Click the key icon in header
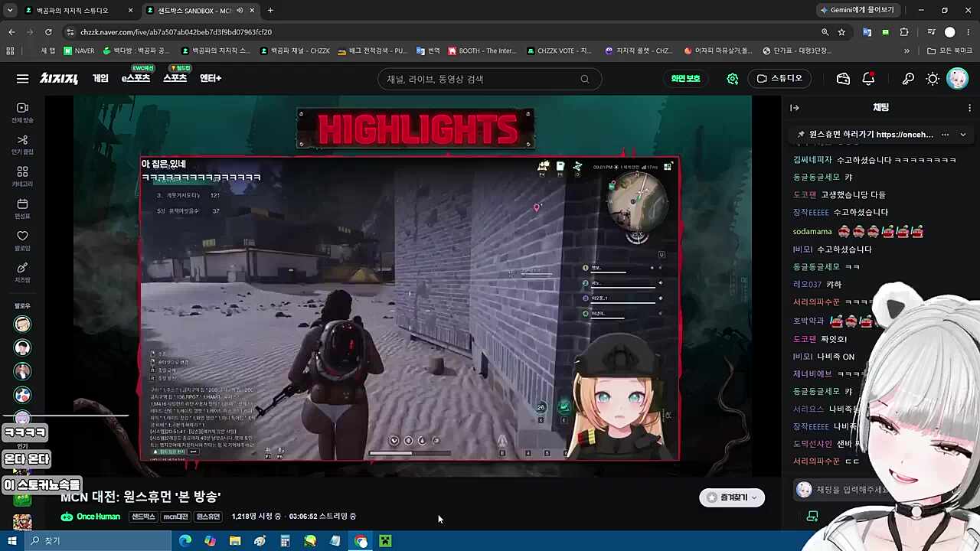This screenshot has width=980, height=551. point(908,79)
